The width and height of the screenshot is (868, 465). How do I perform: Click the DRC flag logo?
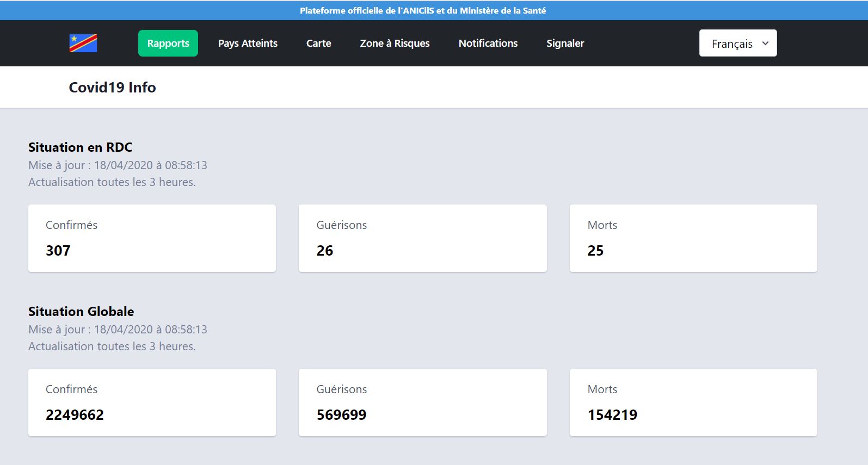(83, 44)
